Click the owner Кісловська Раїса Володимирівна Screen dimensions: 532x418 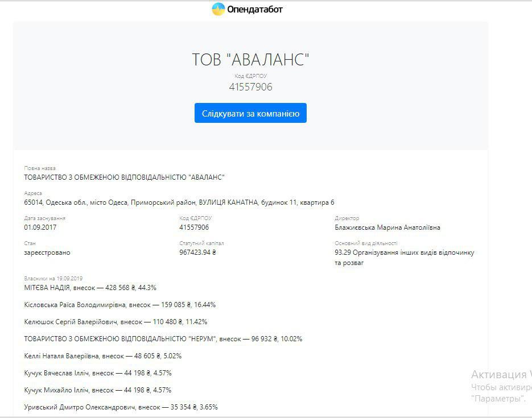point(119,305)
